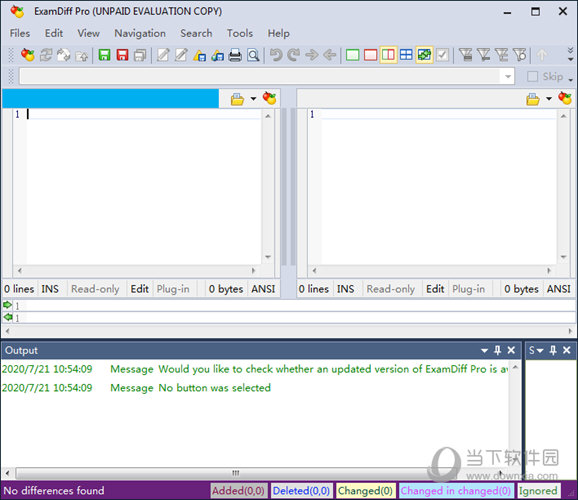The width and height of the screenshot is (578, 500).
Task: Open Print Preview magnifier icon
Action: (253, 55)
